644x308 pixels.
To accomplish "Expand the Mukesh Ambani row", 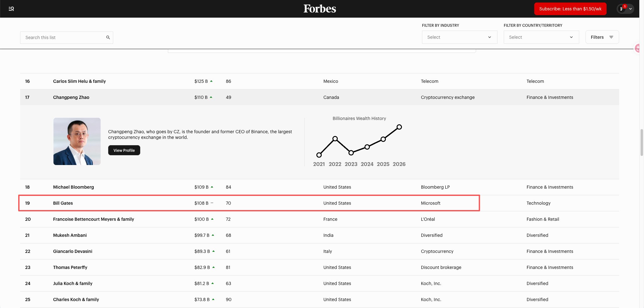I will pyautogui.click(x=70, y=235).
